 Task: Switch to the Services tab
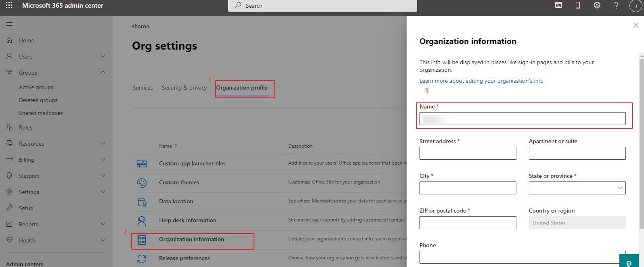[143, 88]
